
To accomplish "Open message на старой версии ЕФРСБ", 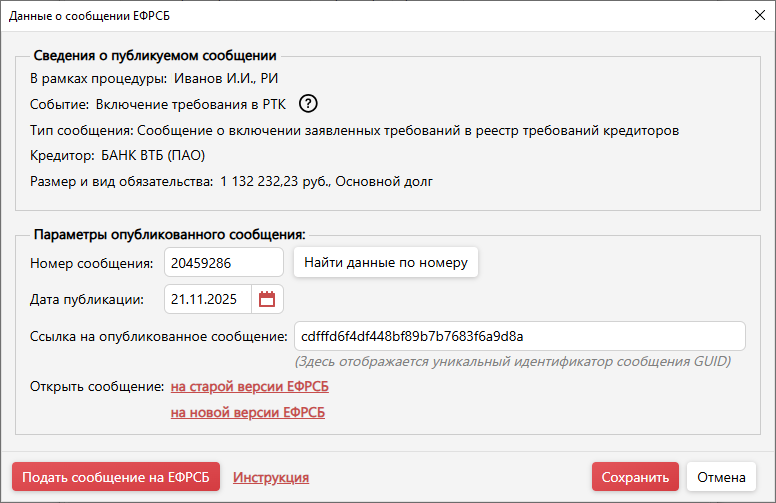I will coord(249,386).
